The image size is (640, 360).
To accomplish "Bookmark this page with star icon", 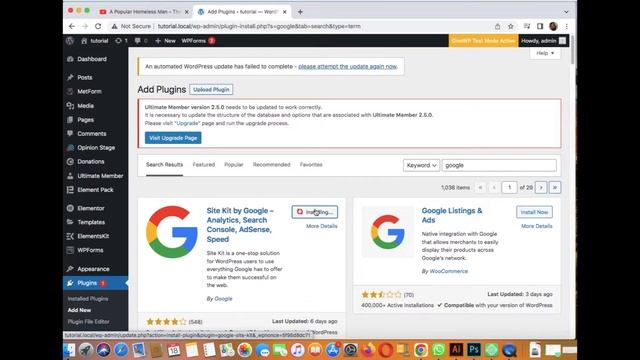I will pyautogui.click(x=510, y=26).
